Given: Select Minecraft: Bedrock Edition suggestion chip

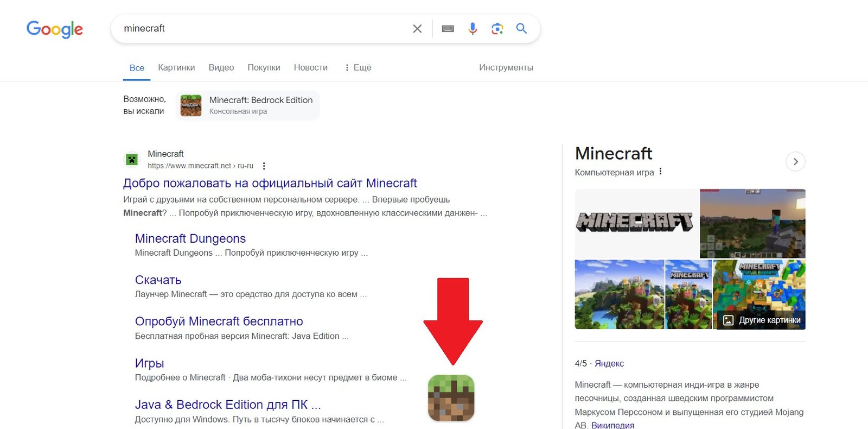Looking at the screenshot, I should (248, 105).
